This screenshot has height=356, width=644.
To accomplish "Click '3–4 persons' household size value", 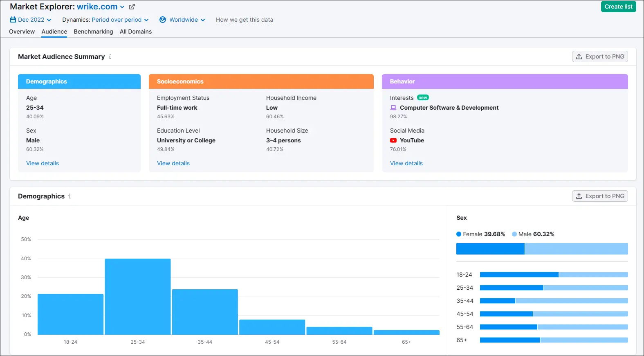I will click(x=283, y=140).
